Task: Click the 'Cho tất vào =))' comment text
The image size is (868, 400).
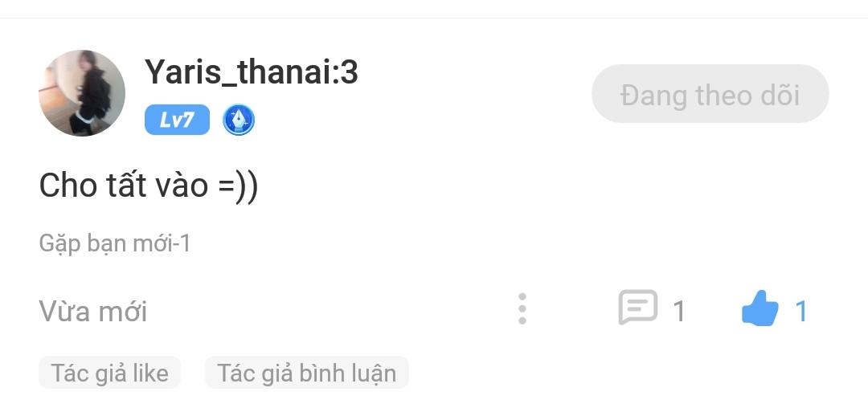Action: coord(149,186)
